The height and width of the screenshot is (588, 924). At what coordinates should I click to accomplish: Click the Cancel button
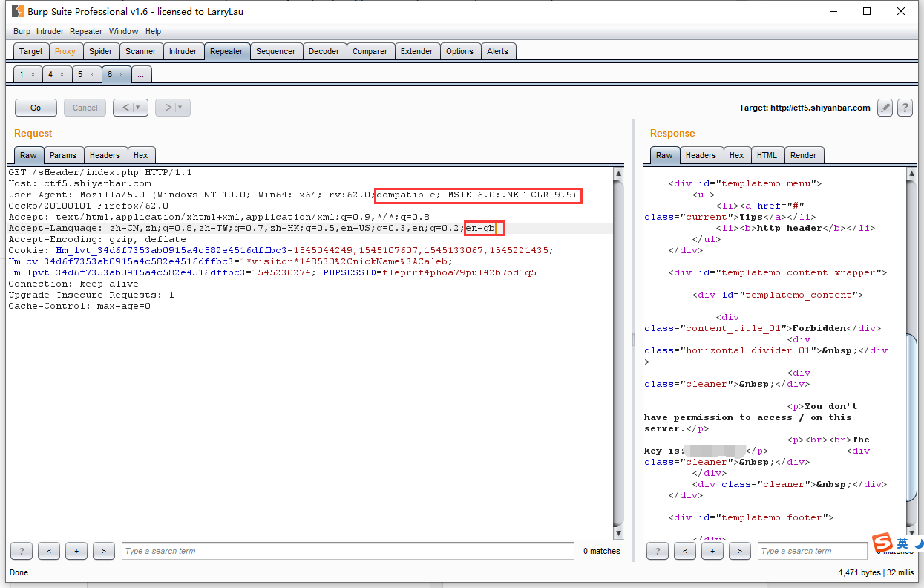(x=85, y=108)
